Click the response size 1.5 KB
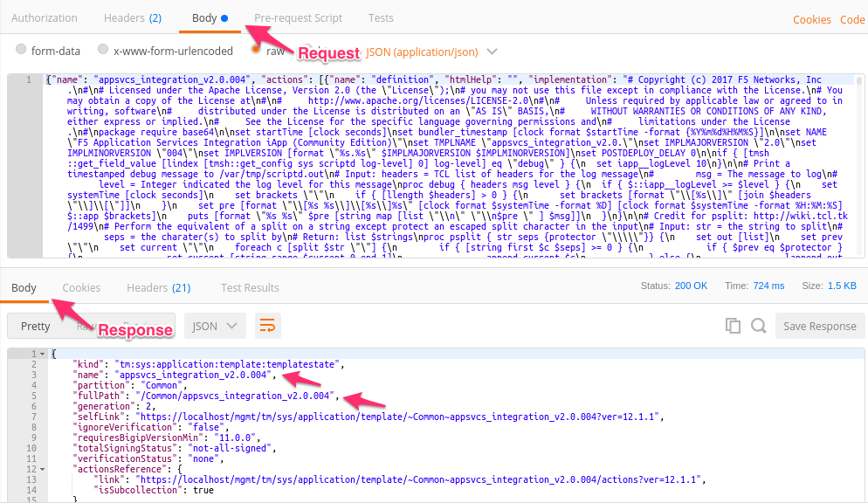 (842, 286)
